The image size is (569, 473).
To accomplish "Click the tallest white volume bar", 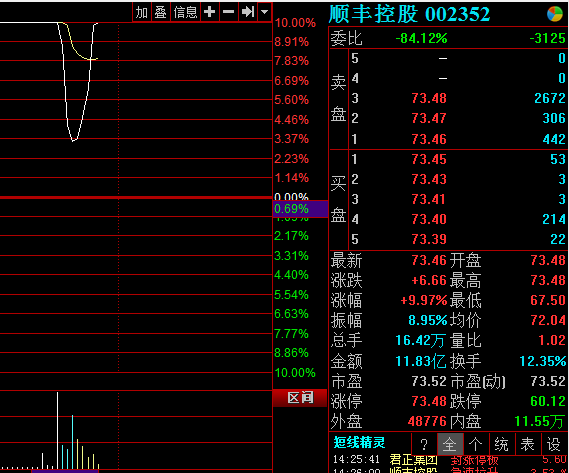I will pos(57,430).
